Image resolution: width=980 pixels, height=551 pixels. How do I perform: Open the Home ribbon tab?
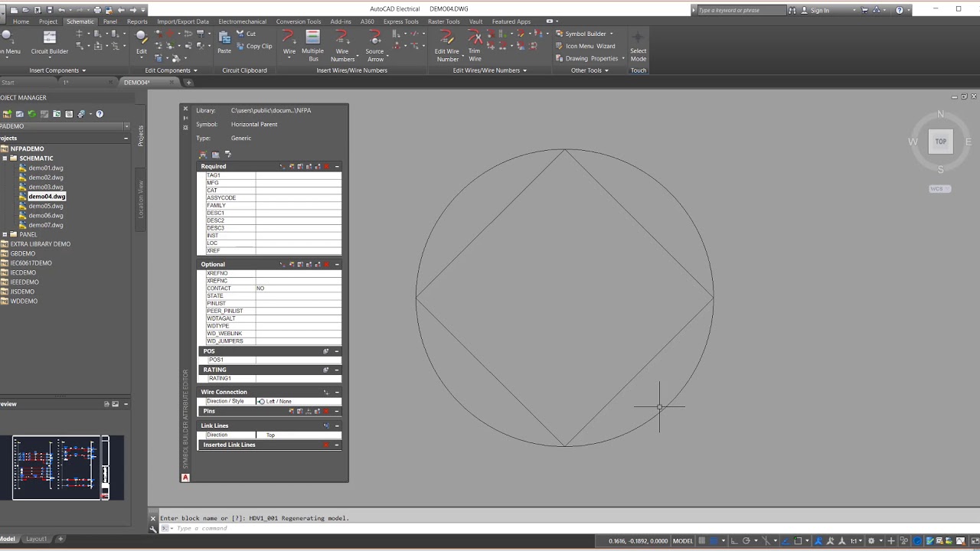click(21, 21)
